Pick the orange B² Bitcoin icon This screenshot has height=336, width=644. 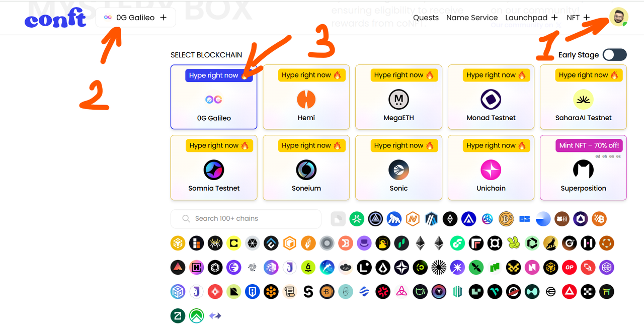click(506, 219)
